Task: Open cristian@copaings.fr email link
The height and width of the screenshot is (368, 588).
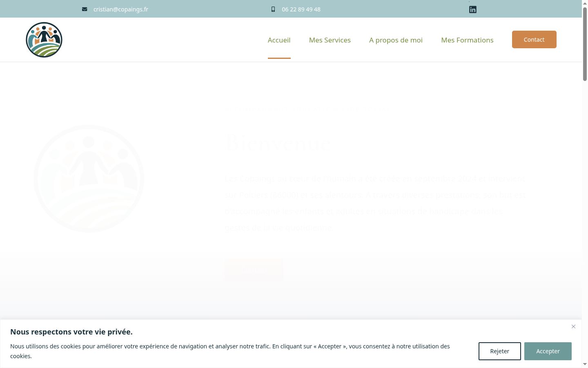Action: point(121,9)
